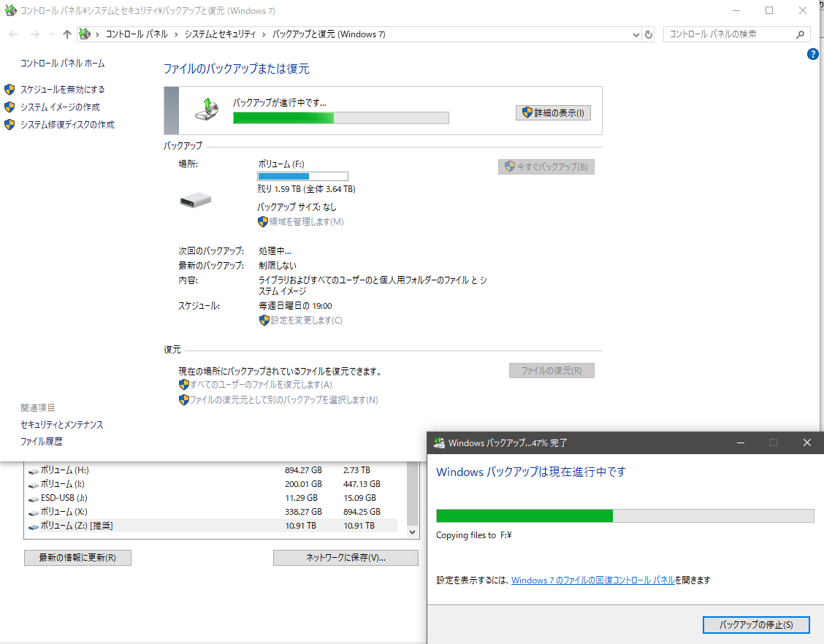
Task: Open システムとセキュリティ breadcrumb
Action: [220, 34]
